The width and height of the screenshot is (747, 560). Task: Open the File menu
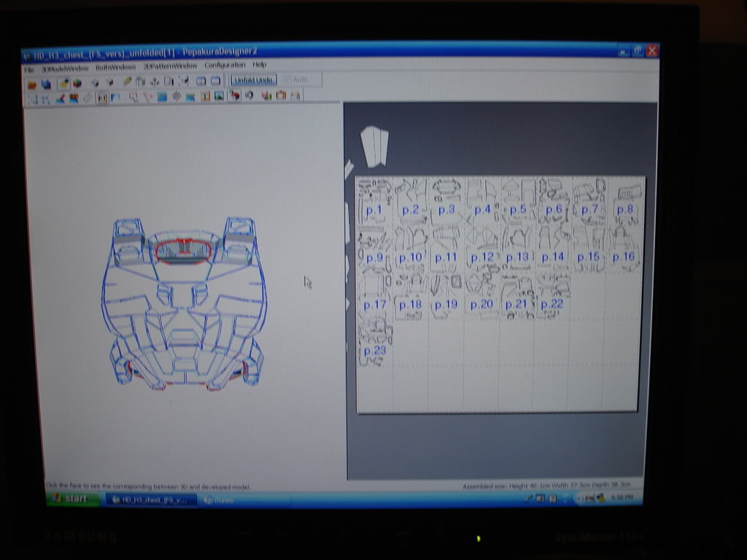29,69
